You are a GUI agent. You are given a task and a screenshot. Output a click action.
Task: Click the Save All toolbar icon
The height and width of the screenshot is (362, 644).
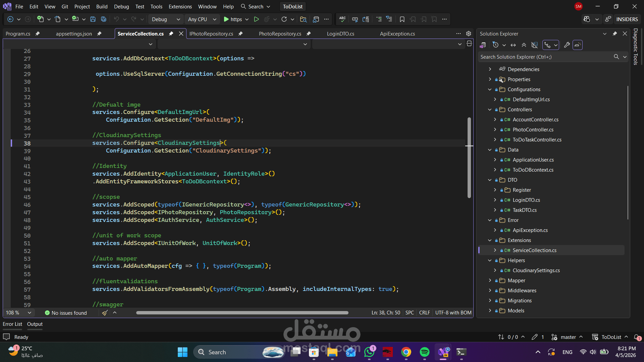point(104,19)
